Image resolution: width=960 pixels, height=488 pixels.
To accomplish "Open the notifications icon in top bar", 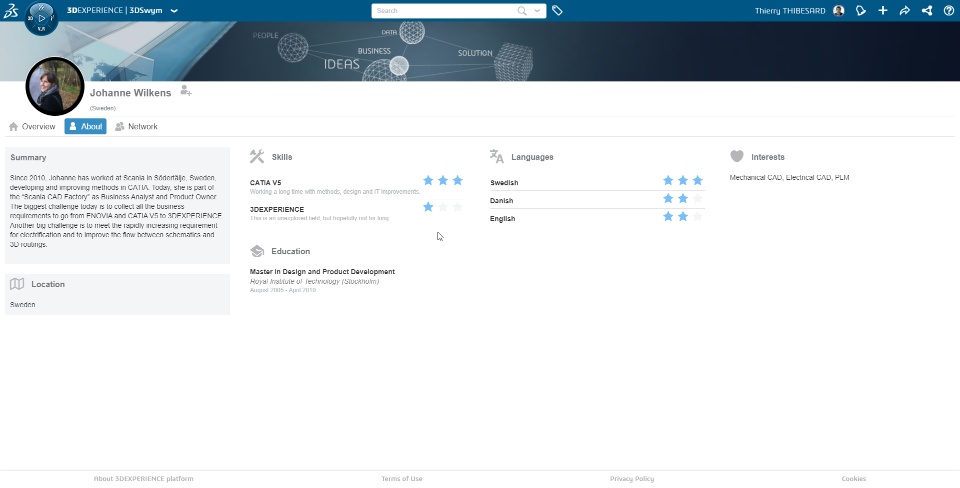I will 861,10.
